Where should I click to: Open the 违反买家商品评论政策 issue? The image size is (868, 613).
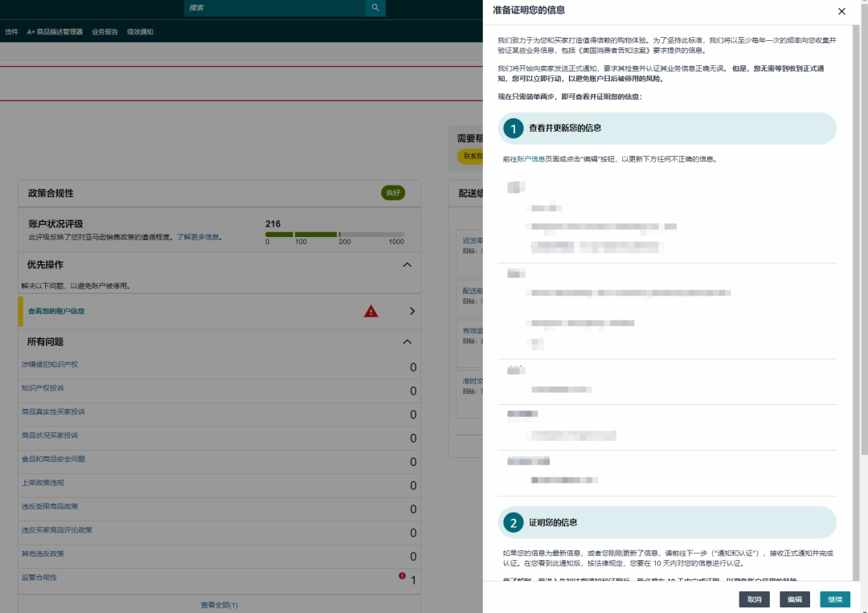pyautogui.click(x=57, y=530)
